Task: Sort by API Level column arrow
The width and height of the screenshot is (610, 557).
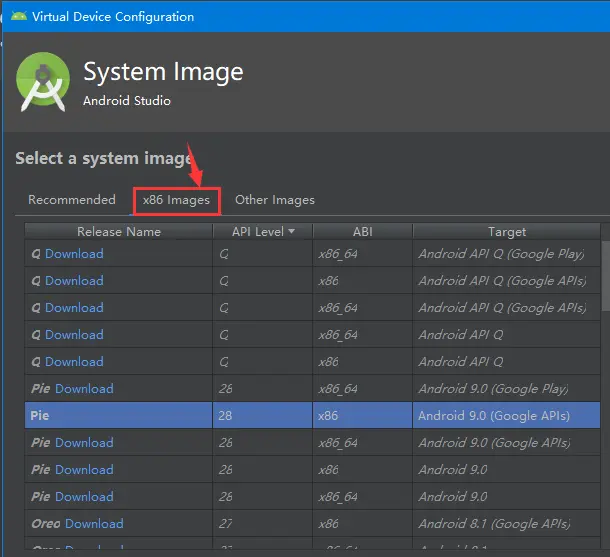Action: pyautogui.click(x=292, y=232)
